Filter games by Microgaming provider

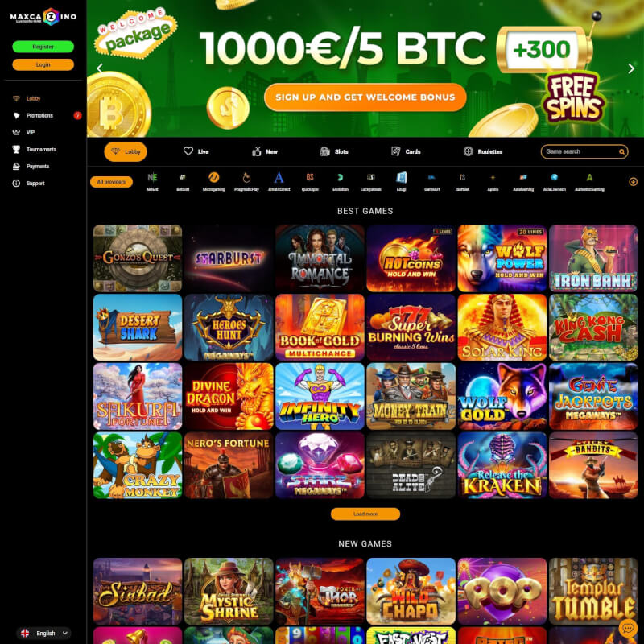(x=214, y=181)
